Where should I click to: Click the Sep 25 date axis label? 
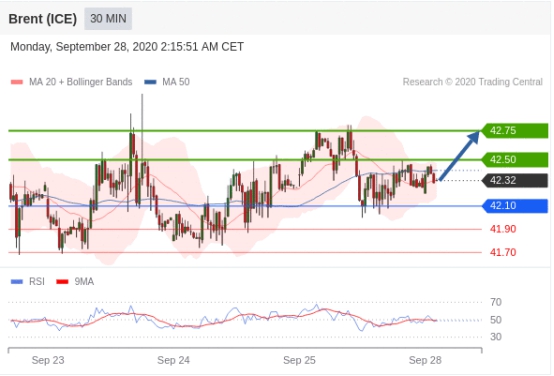299,360
